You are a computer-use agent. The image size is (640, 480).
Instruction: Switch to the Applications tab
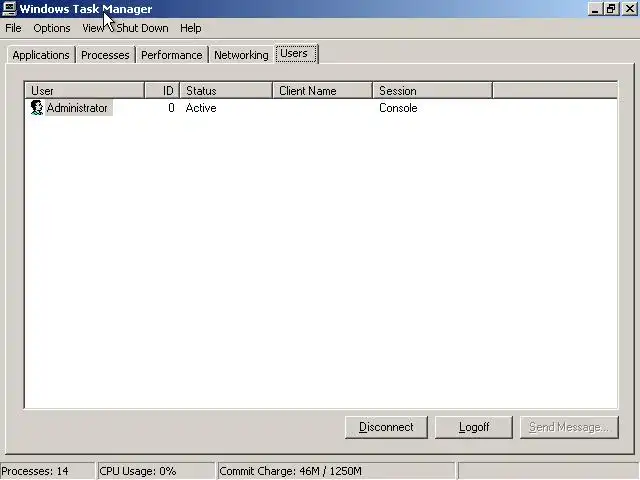(41, 55)
